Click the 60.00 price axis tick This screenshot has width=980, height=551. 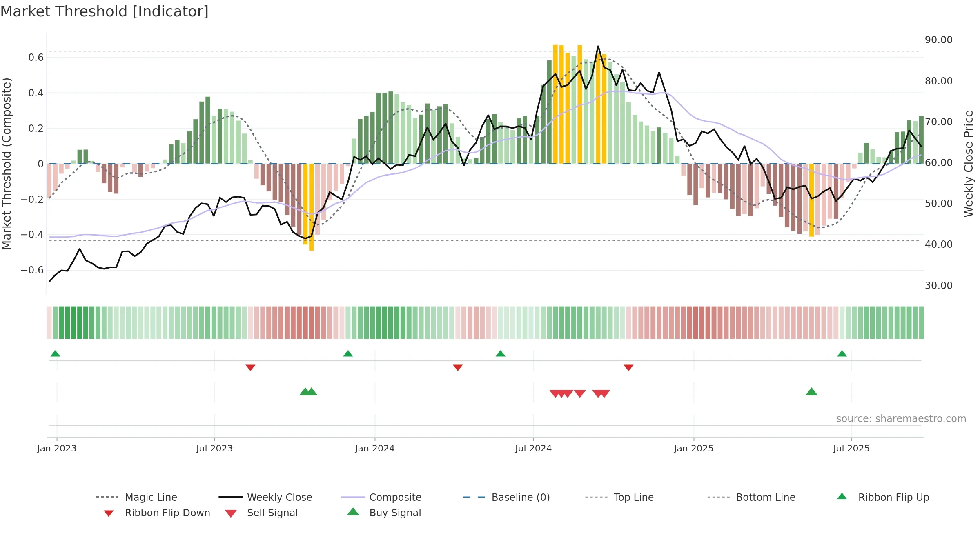(x=939, y=162)
